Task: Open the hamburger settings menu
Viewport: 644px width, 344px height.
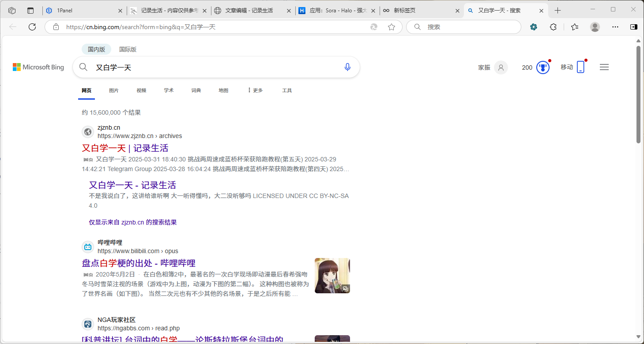Action: 604,67
